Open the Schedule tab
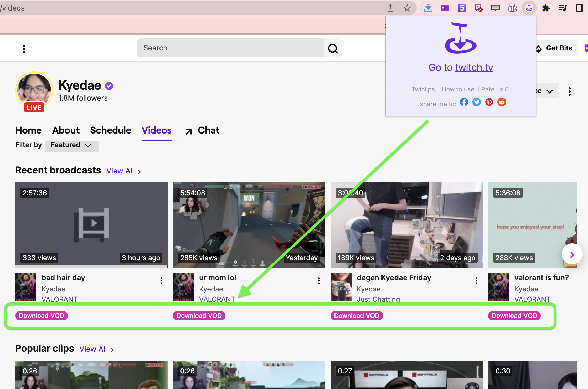This screenshot has width=588, height=389. pyautogui.click(x=111, y=130)
